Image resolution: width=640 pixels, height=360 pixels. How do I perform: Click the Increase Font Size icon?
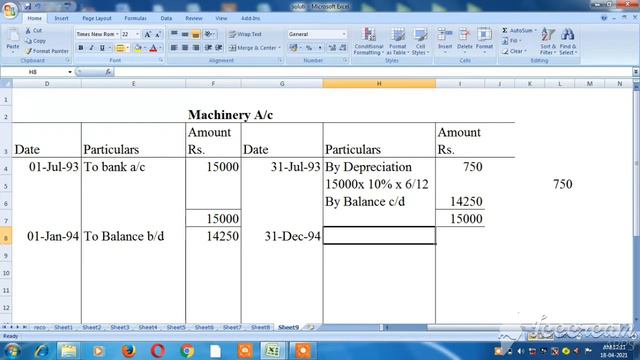pyautogui.click(x=147, y=34)
